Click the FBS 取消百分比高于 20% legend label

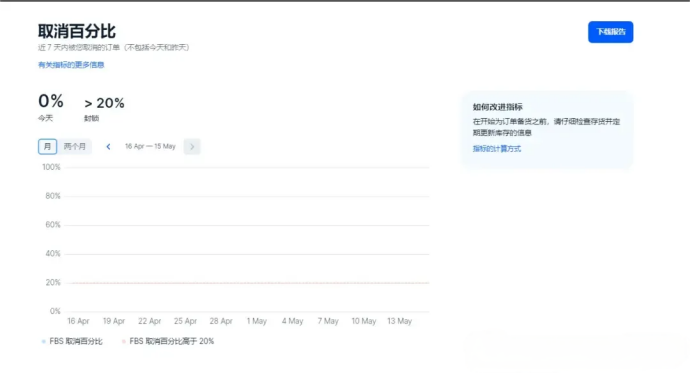172,341
